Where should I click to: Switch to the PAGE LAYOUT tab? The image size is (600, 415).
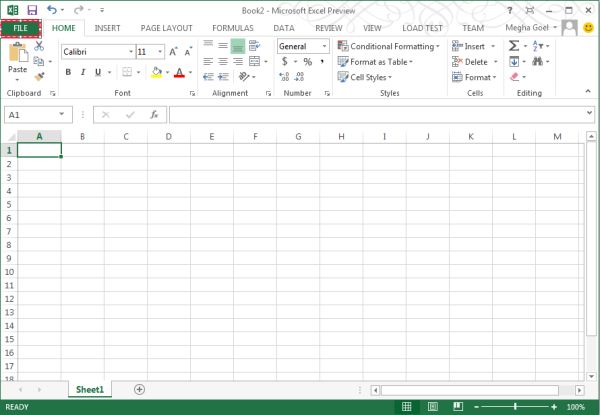[x=166, y=28]
